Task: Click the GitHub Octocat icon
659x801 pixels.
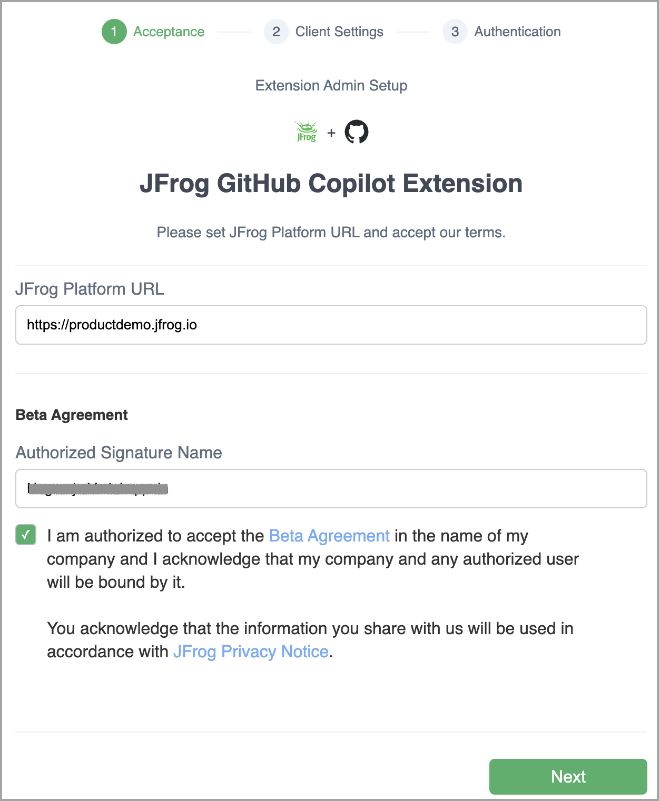Action: [x=356, y=131]
